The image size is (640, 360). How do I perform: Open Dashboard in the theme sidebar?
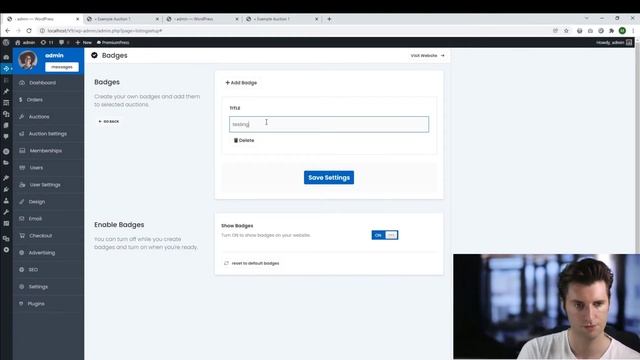tap(48, 83)
